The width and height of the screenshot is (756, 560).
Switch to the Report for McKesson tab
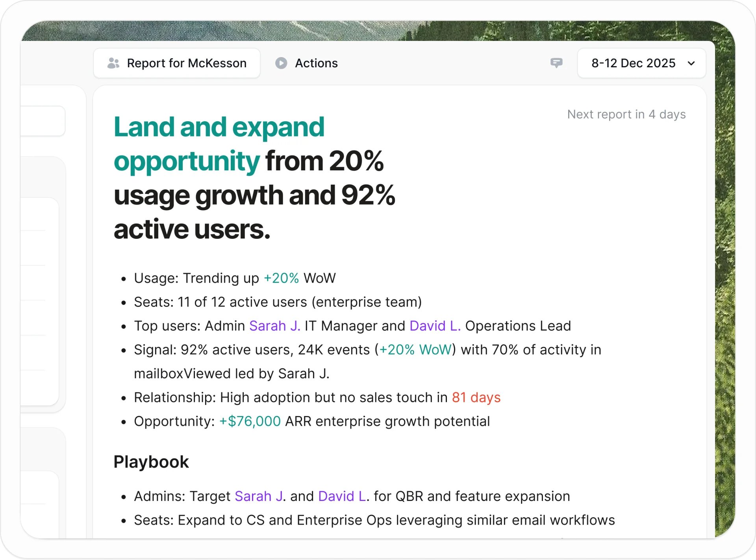click(x=186, y=63)
